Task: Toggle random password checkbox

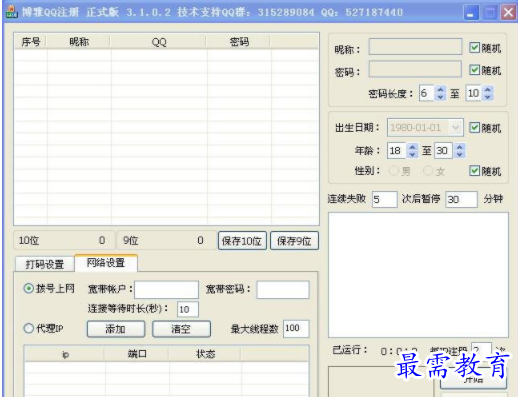Action: 474,70
